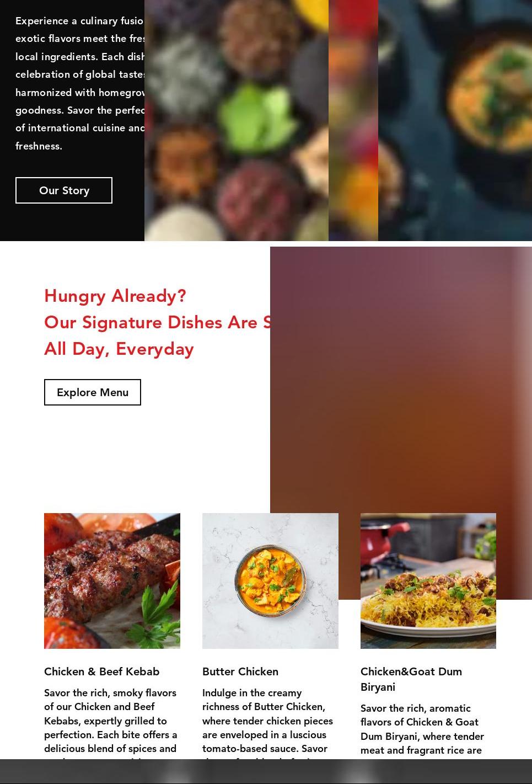Viewport: 532px width, 784px height.
Task: Click the Butter Chicken heading
Action: point(240,671)
